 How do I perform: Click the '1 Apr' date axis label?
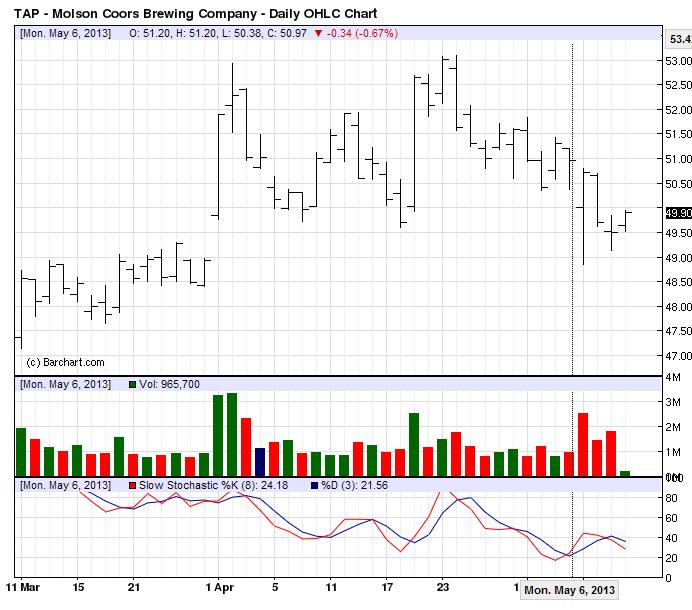(219, 587)
